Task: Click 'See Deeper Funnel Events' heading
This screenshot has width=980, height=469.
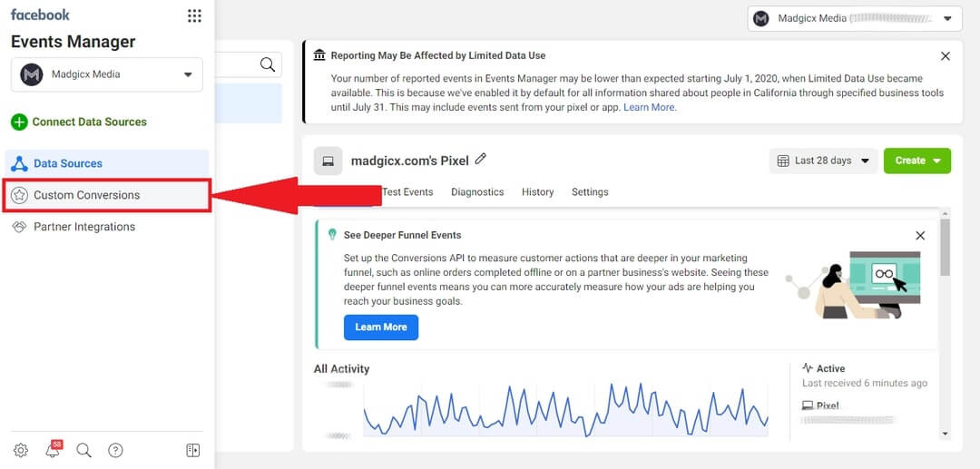Action: (403, 236)
